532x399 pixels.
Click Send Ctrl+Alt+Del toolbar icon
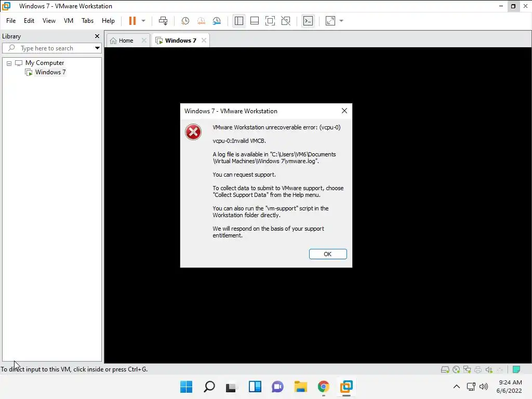point(163,21)
